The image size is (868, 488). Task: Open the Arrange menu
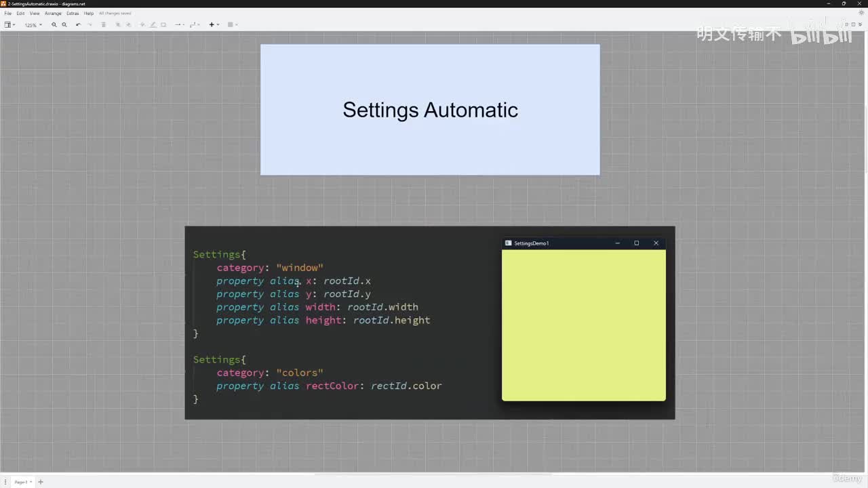click(x=53, y=14)
